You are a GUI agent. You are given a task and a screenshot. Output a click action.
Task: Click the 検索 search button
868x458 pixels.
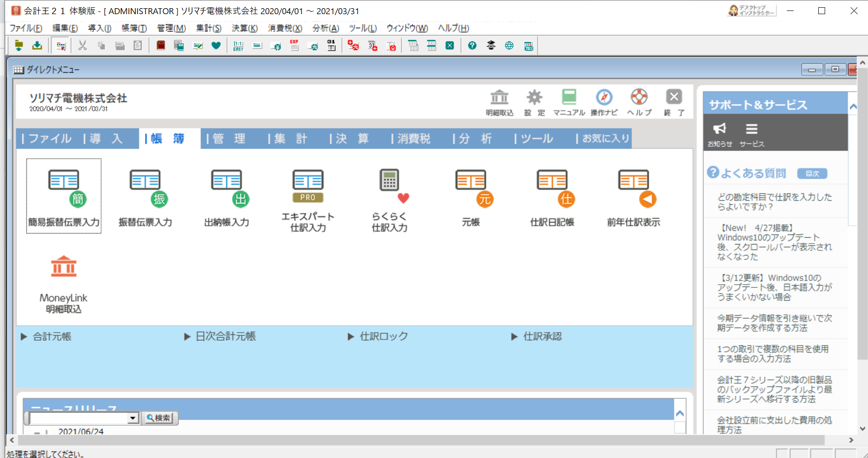click(159, 418)
